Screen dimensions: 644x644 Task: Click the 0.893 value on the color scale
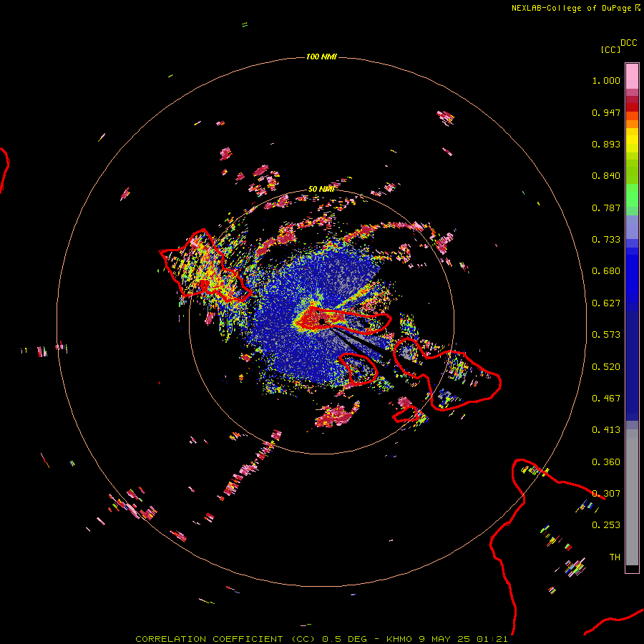606,144
